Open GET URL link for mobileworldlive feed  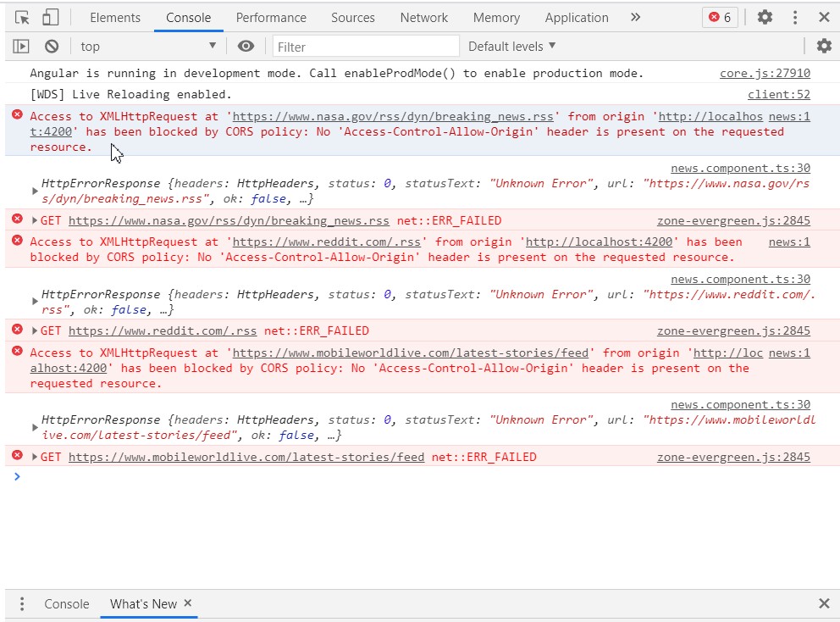point(246,457)
